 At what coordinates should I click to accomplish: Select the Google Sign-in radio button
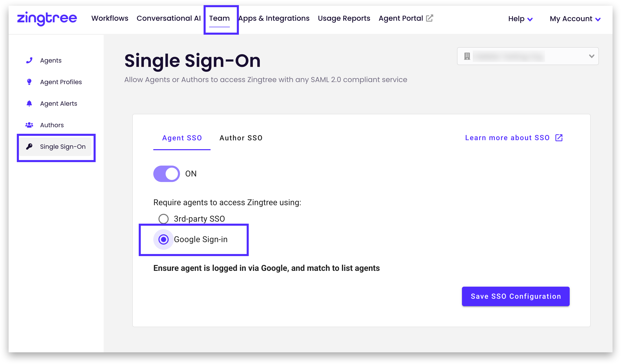164,239
